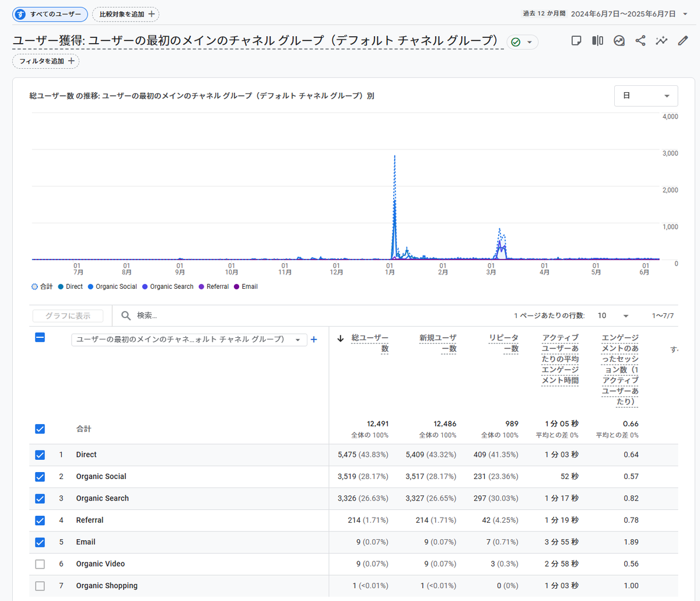
Task: Toggle Organic Search legend series
Action: coord(168,286)
